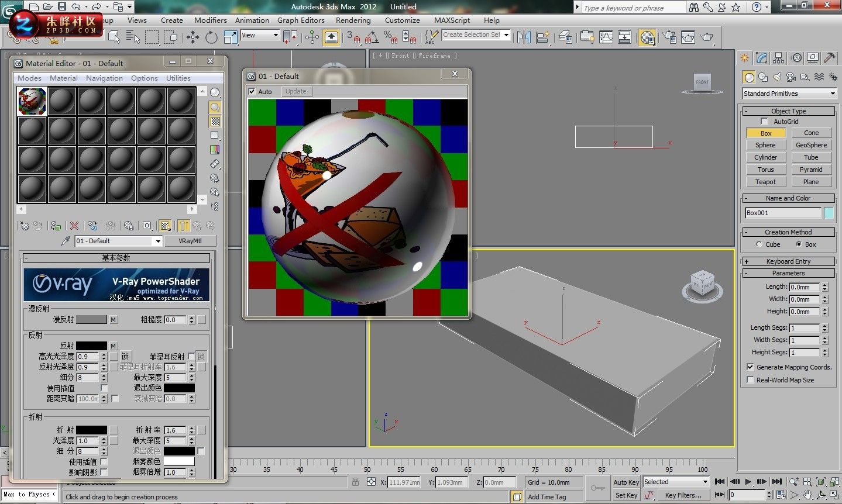
Task: Expand Keyboard Entry rollout
Action: point(788,261)
